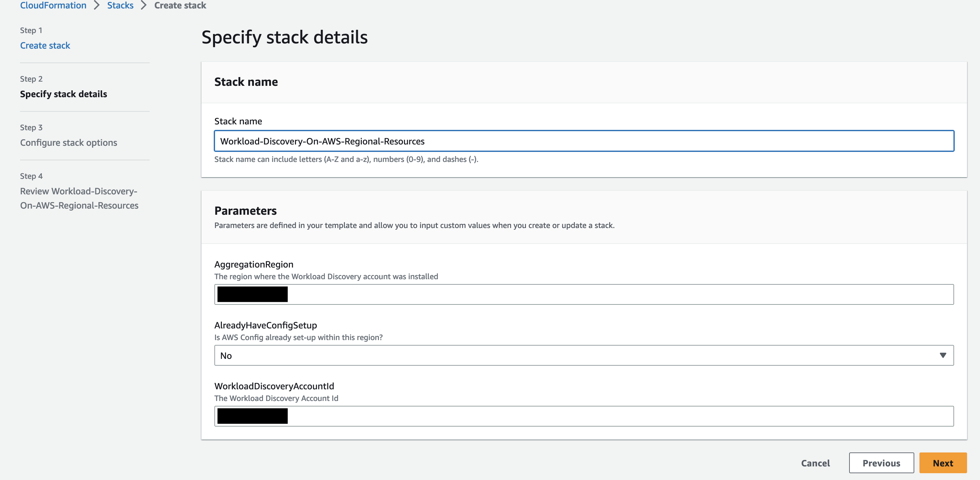Click the breadcrumb chevron after Stacks

tap(144, 5)
